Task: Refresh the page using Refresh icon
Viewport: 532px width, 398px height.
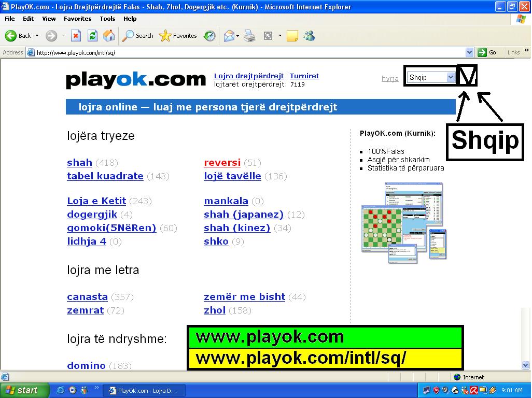Action: pyautogui.click(x=92, y=36)
